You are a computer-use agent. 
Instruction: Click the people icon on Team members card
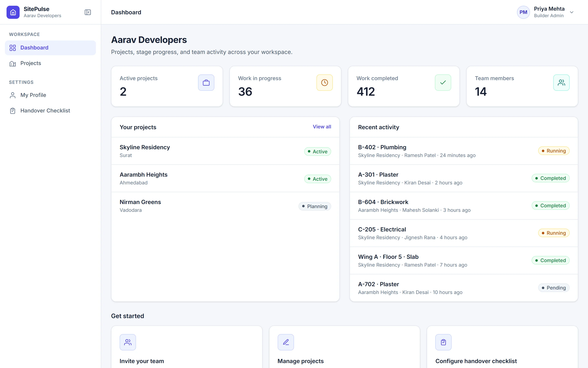pos(561,83)
